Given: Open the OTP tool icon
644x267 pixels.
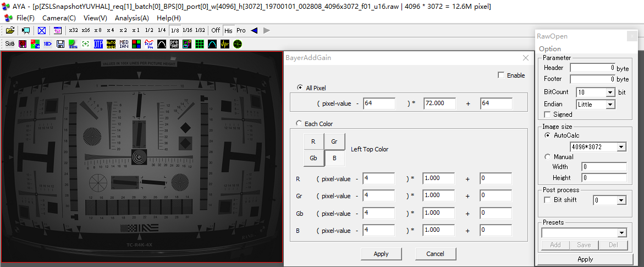Looking at the screenshot, I should (98, 43).
